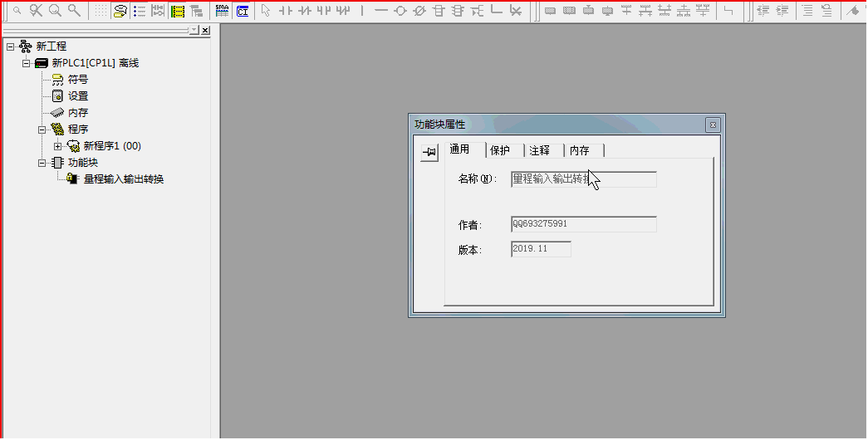The image size is (868, 440).
Task: Click the SMA toolbar icon
Action: 222,11
